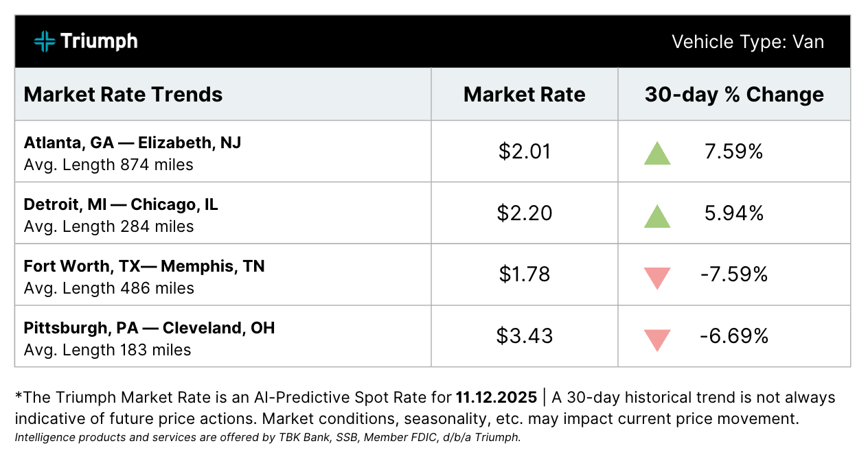Image resolution: width=868 pixels, height=472 pixels.
Task: Click the Market Rate Trends column header
Action: click(124, 95)
